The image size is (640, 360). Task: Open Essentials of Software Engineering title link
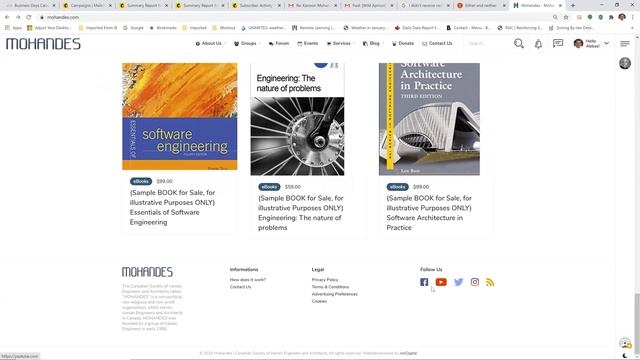pyautogui.click(x=172, y=207)
